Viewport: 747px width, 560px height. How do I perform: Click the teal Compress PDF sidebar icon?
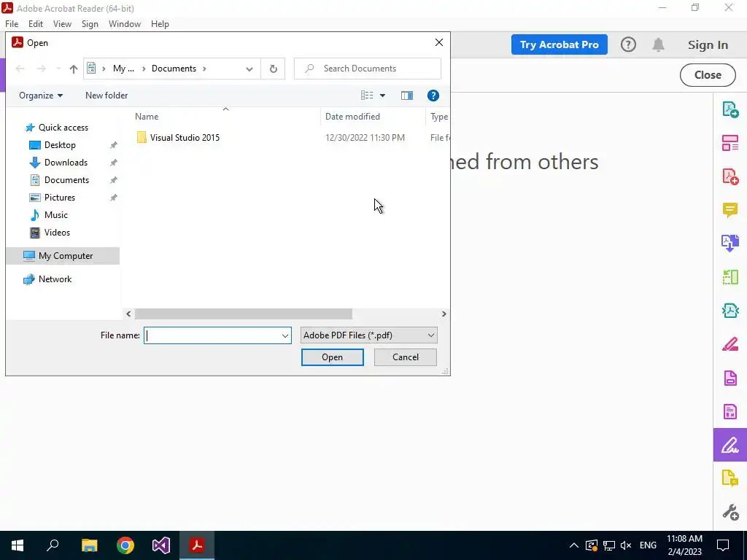[x=729, y=311]
